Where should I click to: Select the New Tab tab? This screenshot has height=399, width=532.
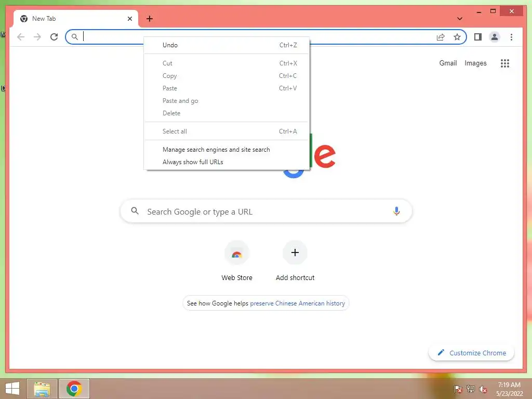[x=75, y=19]
